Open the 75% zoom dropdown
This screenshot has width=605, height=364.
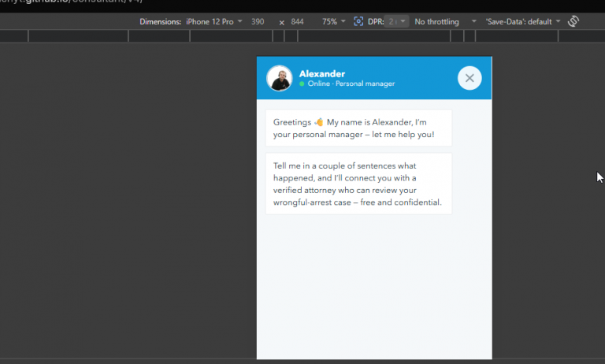point(333,21)
